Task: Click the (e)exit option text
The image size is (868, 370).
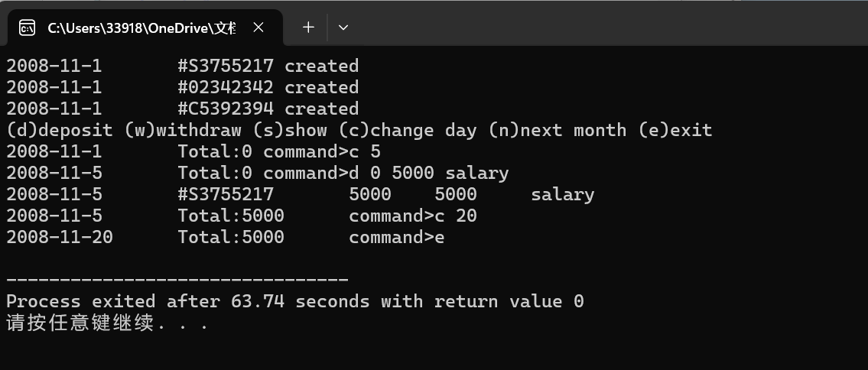Action: (675, 131)
